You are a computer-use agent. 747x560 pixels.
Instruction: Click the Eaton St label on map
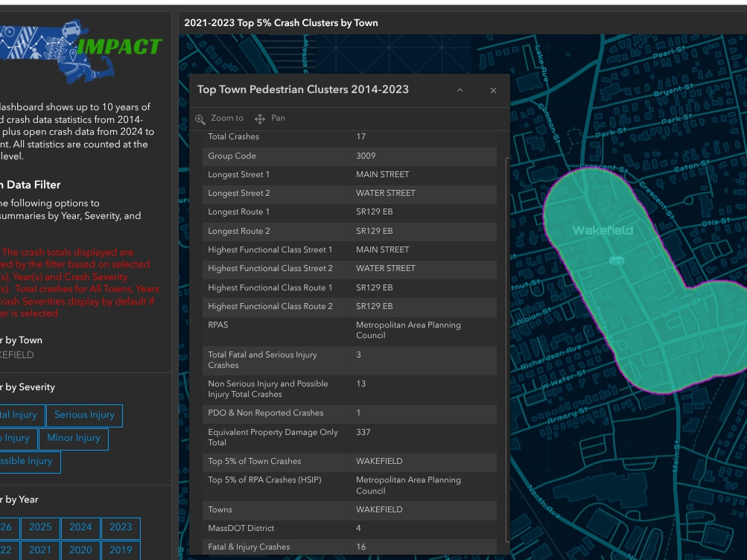(x=692, y=166)
